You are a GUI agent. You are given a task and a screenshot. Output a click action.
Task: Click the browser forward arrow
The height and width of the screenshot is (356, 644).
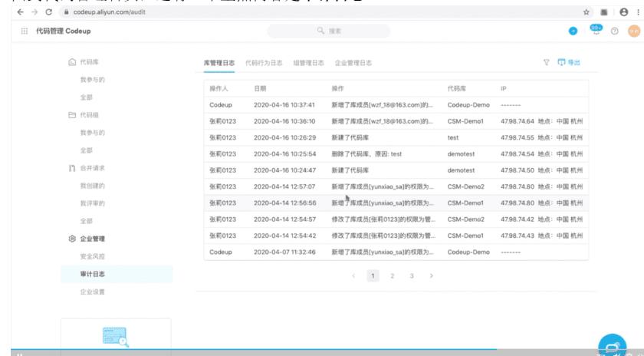point(34,12)
